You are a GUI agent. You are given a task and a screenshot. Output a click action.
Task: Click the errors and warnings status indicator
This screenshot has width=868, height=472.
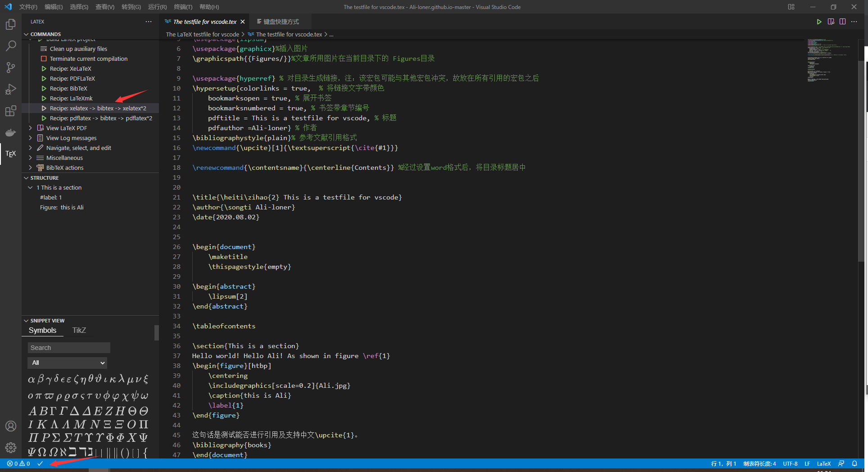(x=18, y=463)
